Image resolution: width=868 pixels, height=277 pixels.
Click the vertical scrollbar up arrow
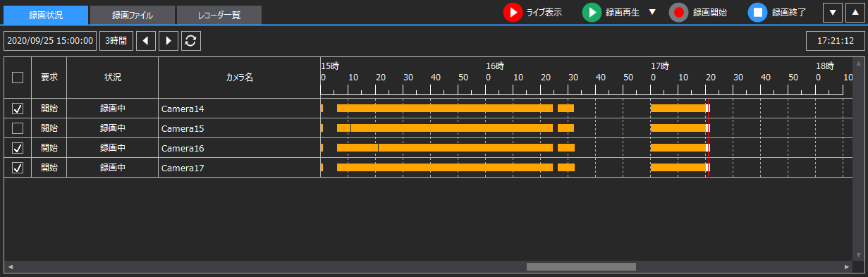tap(858, 63)
